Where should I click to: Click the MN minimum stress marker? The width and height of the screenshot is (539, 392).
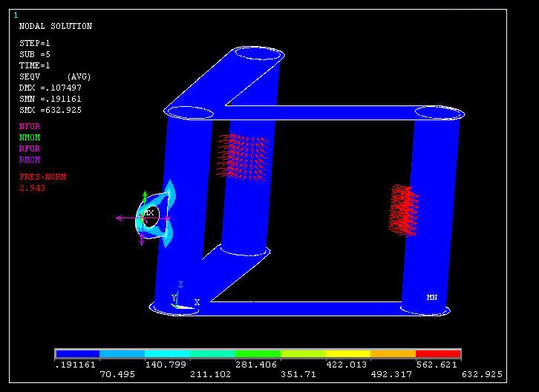point(432,297)
